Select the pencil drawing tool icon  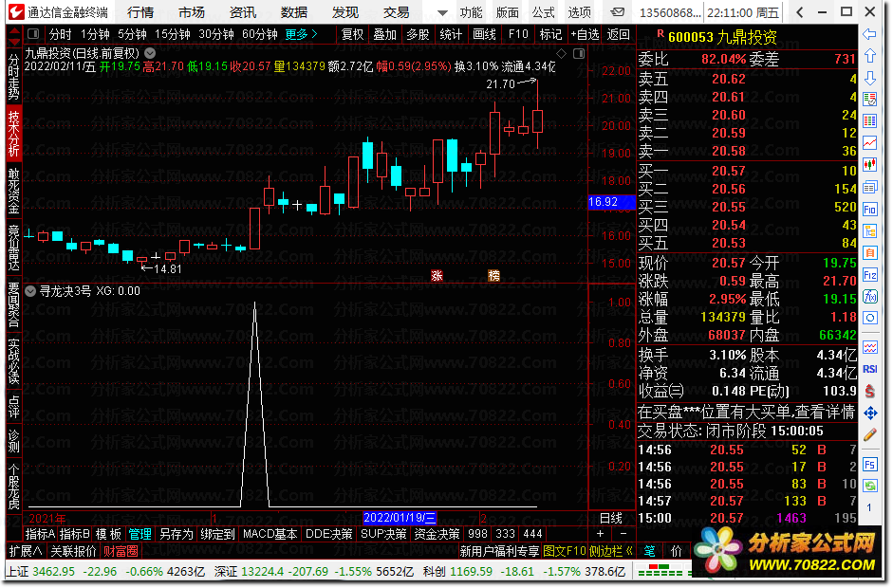[869, 435]
